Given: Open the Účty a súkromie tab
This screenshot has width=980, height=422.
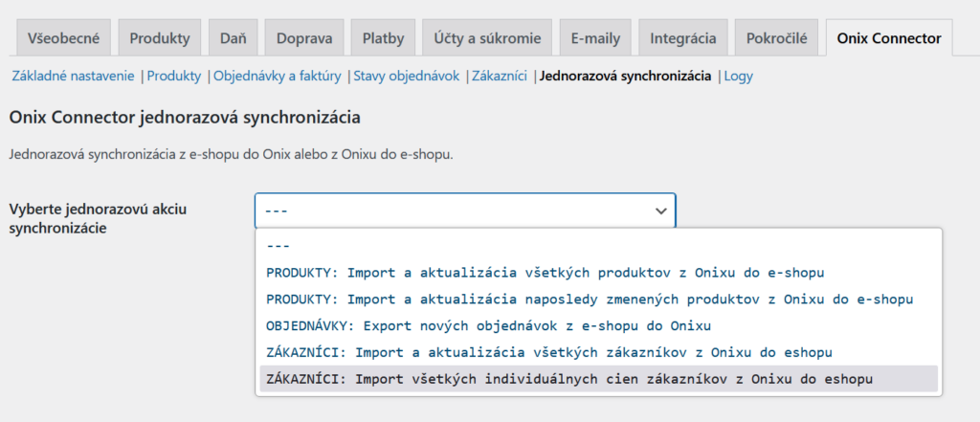Looking at the screenshot, I should (x=487, y=39).
